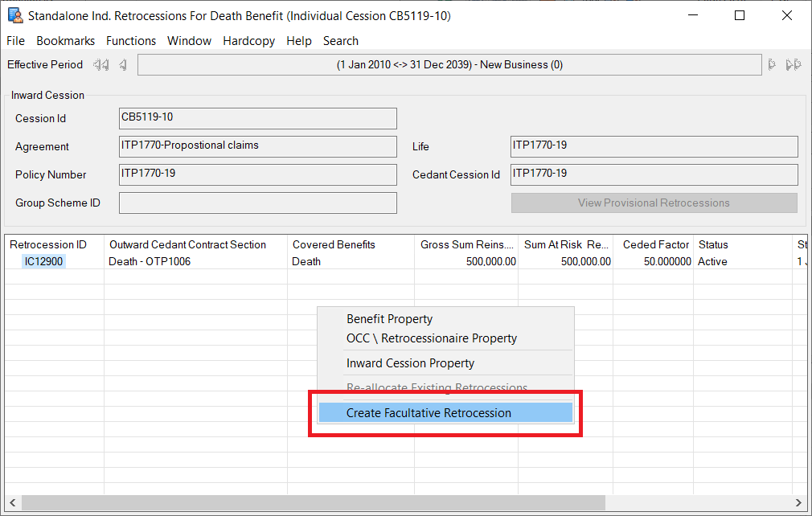The image size is (812, 516).
Task: Open the Bookmarks menu
Action: tap(66, 41)
